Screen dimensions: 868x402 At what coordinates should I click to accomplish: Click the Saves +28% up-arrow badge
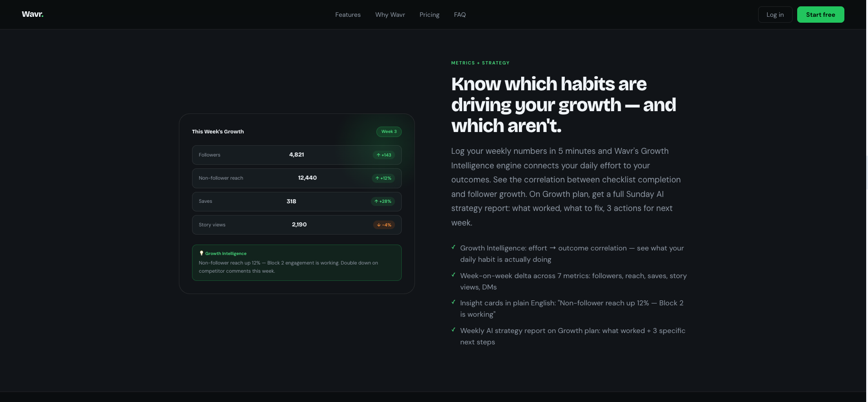[x=383, y=201]
